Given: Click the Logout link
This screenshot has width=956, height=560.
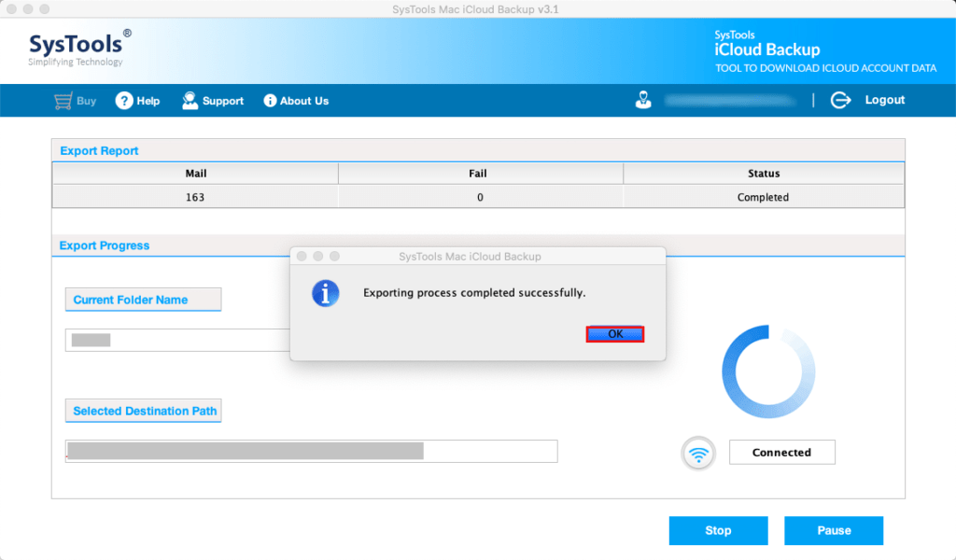Looking at the screenshot, I should pyautogui.click(x=885, y=100).
